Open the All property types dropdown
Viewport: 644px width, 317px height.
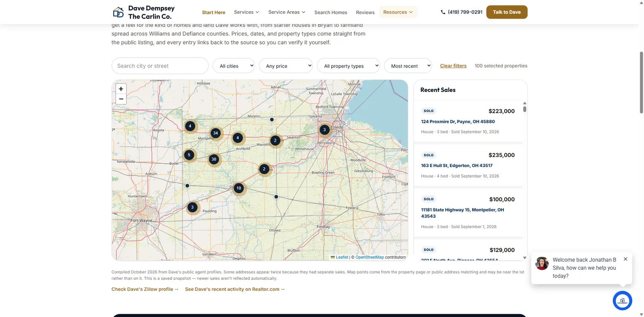click(348, 66)
